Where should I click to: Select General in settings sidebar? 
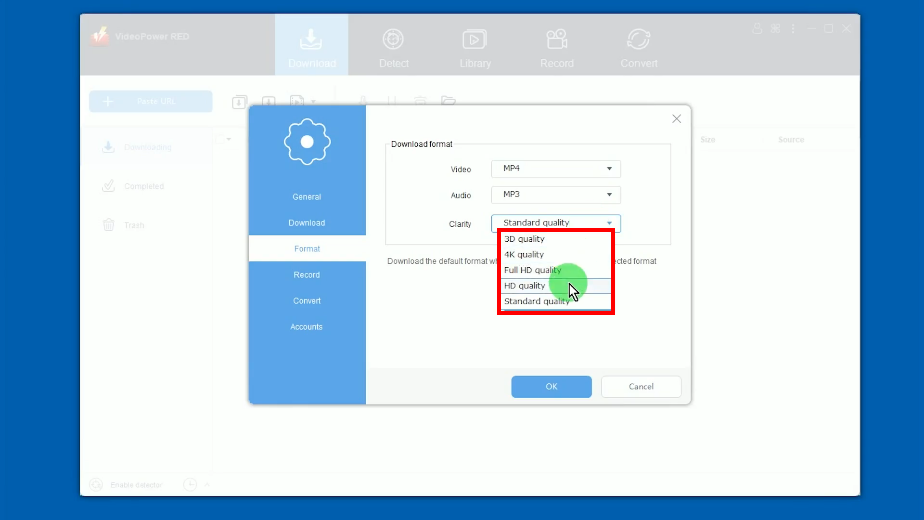[307, 197]
